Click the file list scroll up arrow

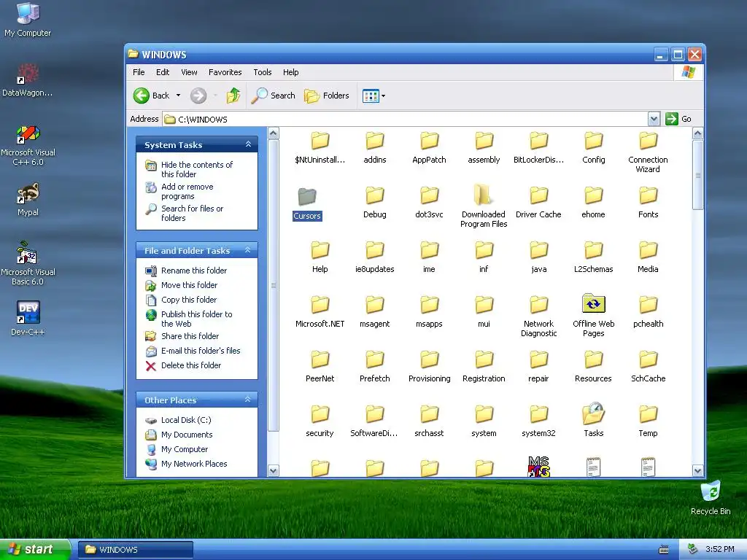pyautogui.click(x=697, y=133)
